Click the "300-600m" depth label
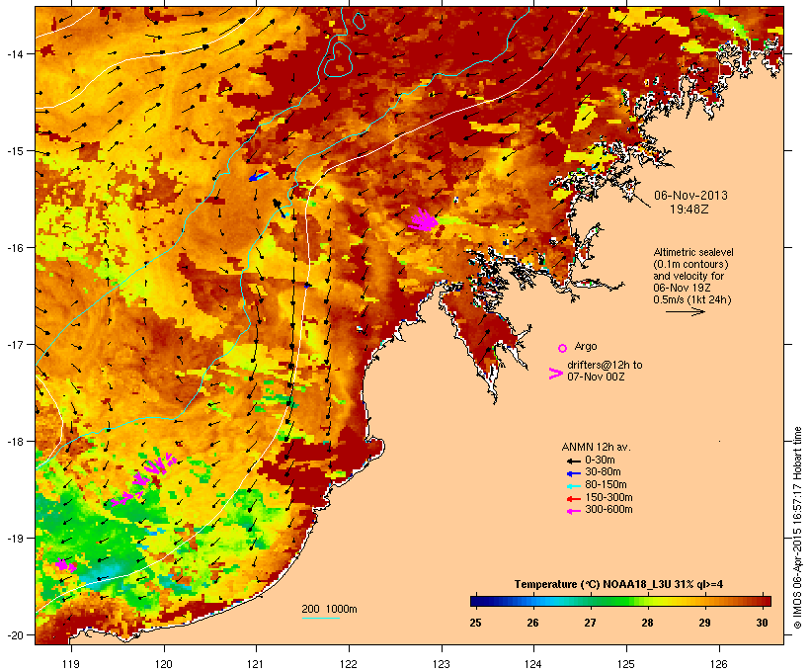810x672 pixels. point(608,510)
